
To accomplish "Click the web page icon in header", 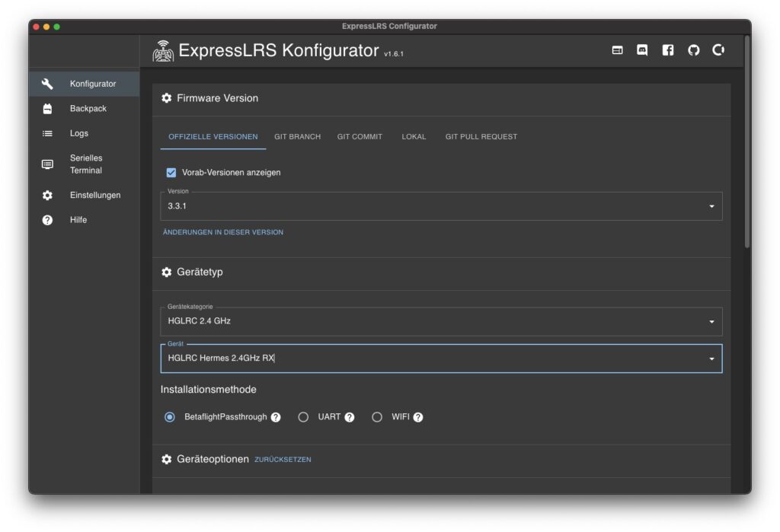I will (x=618, y=50).
